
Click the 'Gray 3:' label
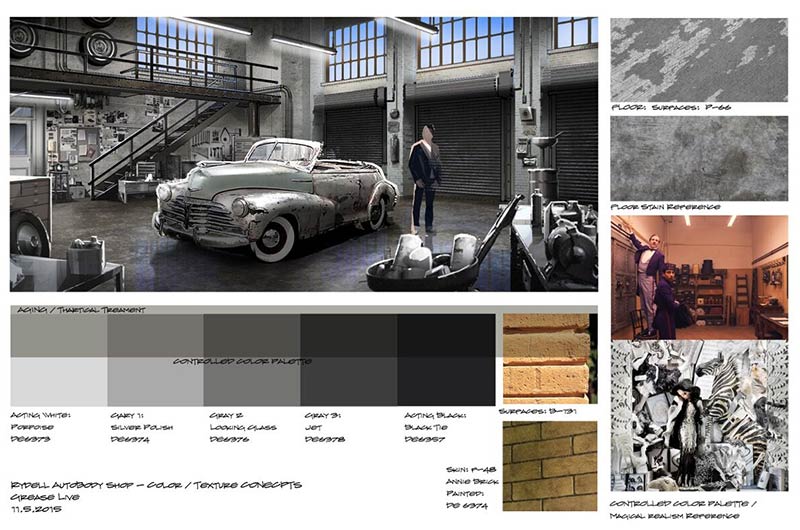pyautogui.click(x=323, y=415)
